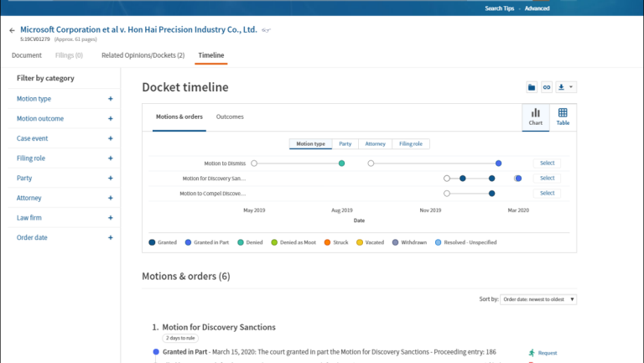The width and height of the screenshot is (644, 363).
Task: Open the Sort by order date dropdown
Action: [x=539, y=299]
